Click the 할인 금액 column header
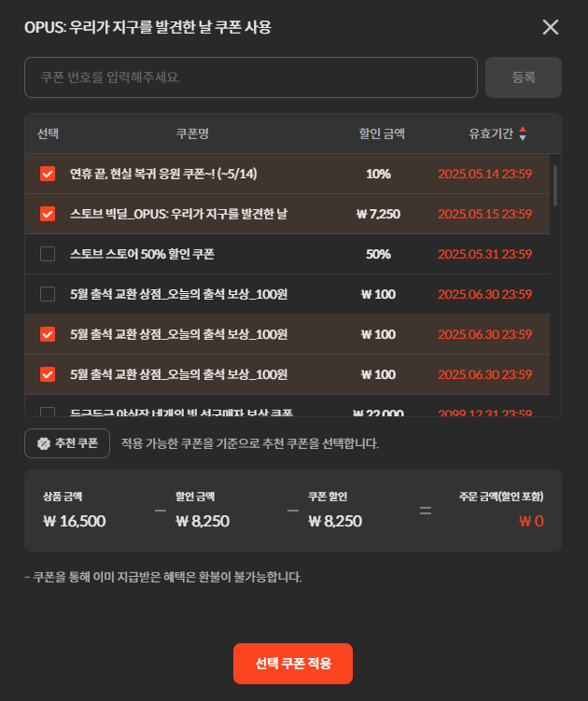The width and height of the screenshot is (588, 701). (x=382, y=133)
